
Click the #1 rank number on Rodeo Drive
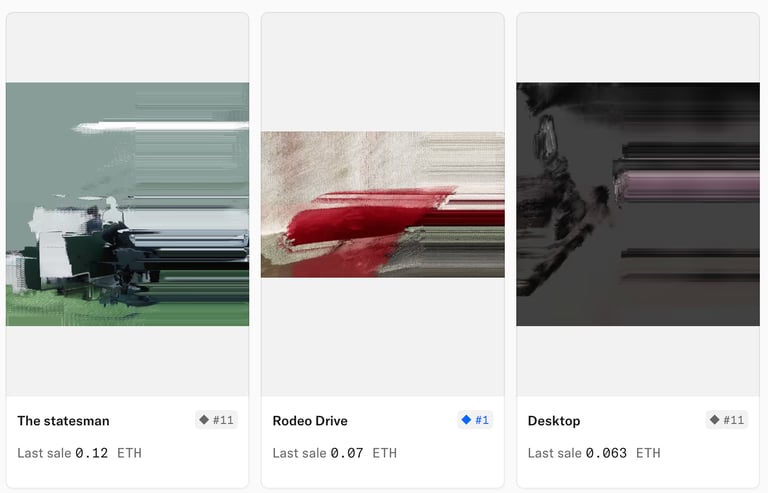pos(482,420)
